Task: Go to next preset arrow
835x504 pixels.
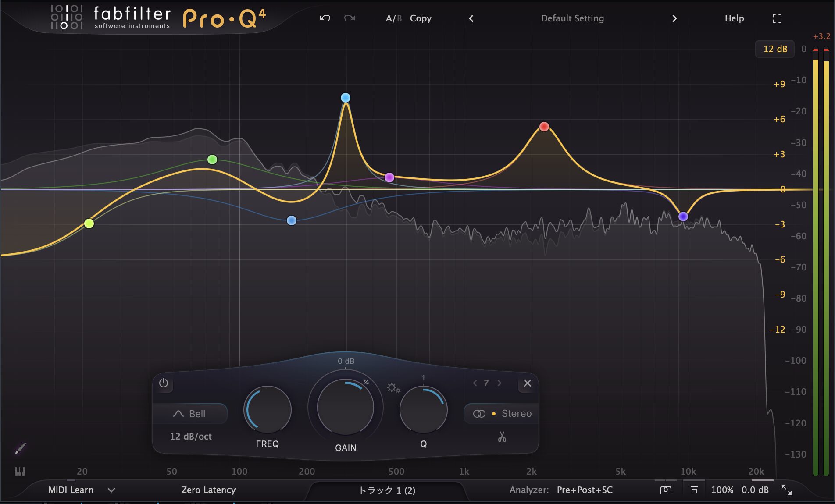Action: tap(674, 18)
